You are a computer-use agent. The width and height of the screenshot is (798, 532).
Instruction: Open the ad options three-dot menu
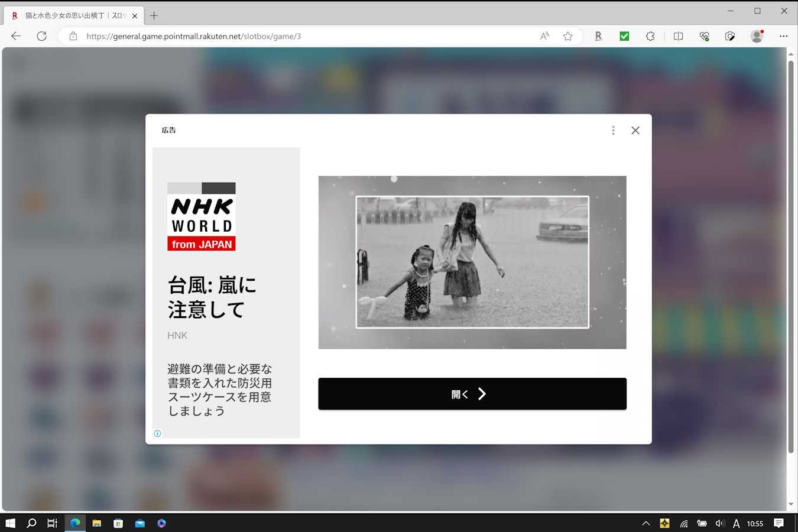[x=613, y=131]
